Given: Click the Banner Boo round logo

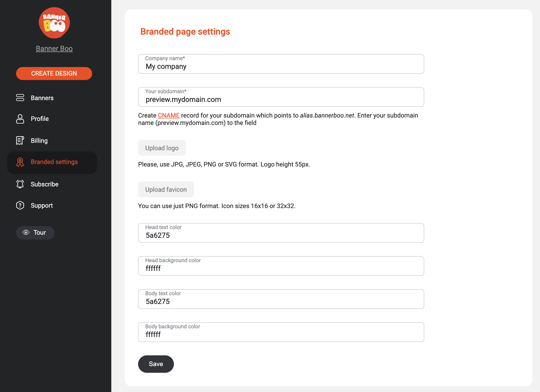Looking at the screenshot, I should [x=54, y=23].
